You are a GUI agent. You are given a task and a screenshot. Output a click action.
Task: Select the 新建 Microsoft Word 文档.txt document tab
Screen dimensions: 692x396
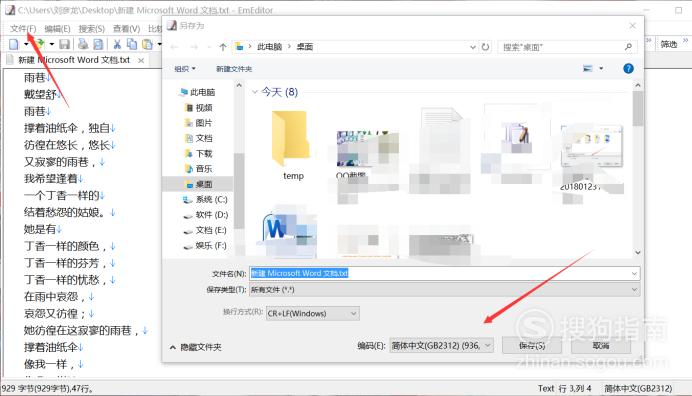[x=74, y=60]
